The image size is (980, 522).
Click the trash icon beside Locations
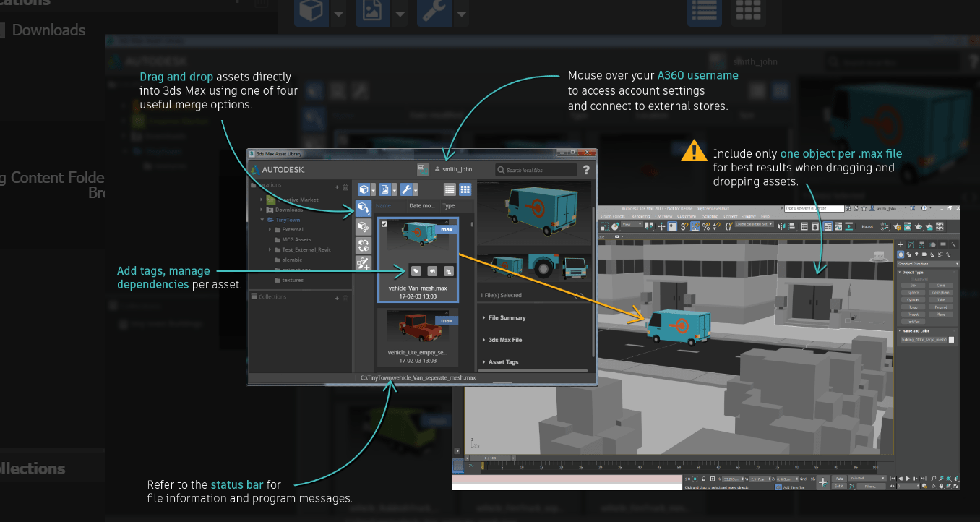pos(345,187)
